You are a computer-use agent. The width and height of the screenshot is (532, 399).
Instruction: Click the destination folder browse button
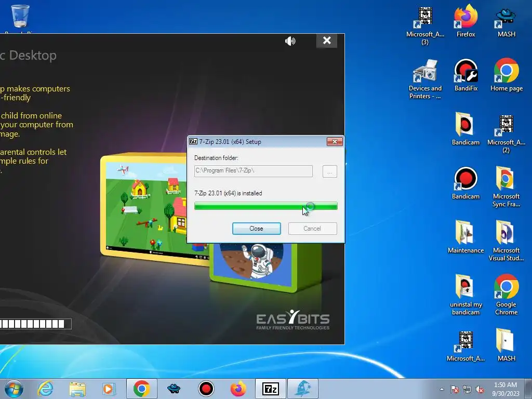(x=329, y=171)
